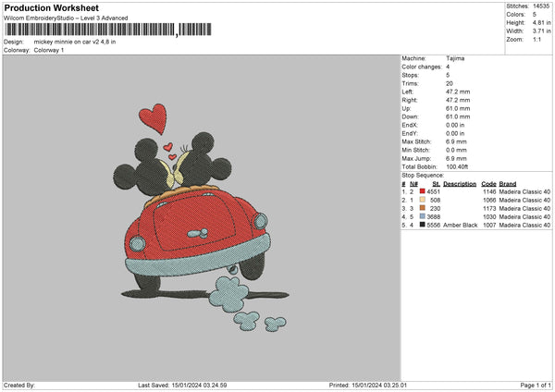This screenshot has width=555, height=392.
Task: Click stitch count '3688' in stop sequence
Action: 433,217
